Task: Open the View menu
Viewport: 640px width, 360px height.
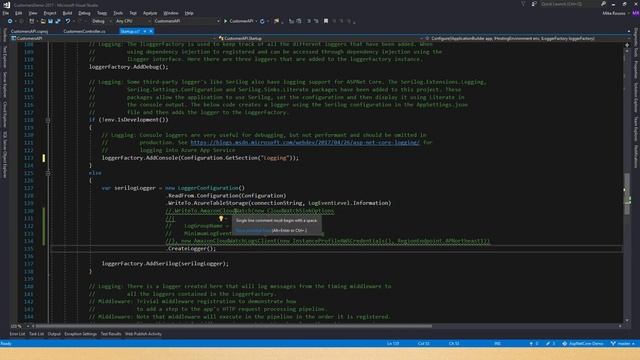Action: 33,13
